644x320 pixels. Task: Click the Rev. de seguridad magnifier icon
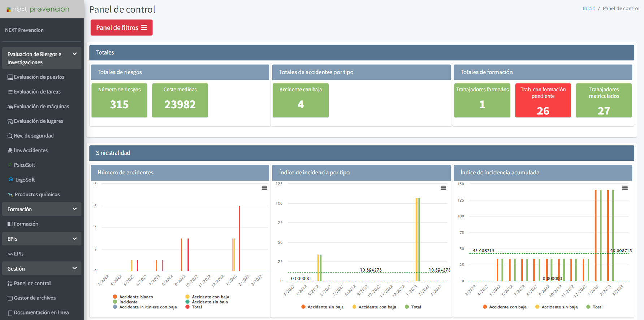pyautogui.click(x=10, y=136)
